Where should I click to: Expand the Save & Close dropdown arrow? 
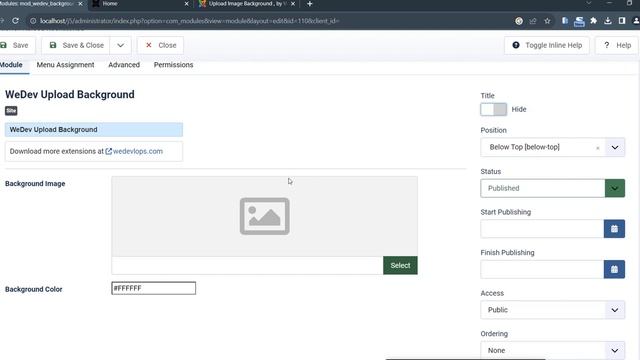click(120, 45)
